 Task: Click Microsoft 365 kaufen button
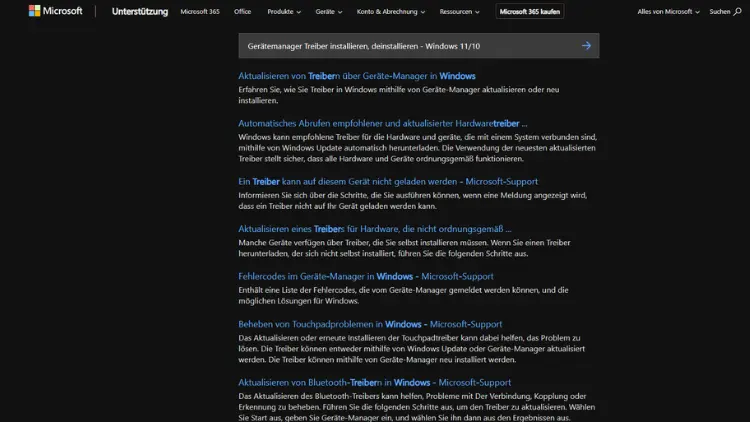pyautogui.click(x=529, y=11)
